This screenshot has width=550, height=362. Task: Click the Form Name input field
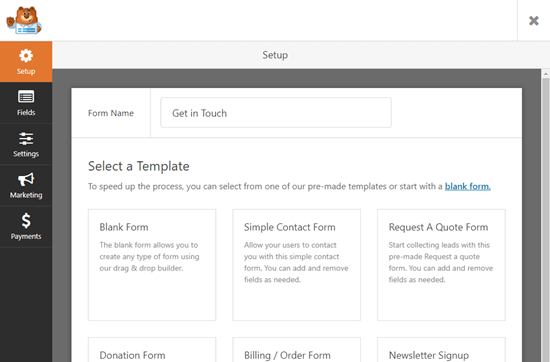coord(276,113)
